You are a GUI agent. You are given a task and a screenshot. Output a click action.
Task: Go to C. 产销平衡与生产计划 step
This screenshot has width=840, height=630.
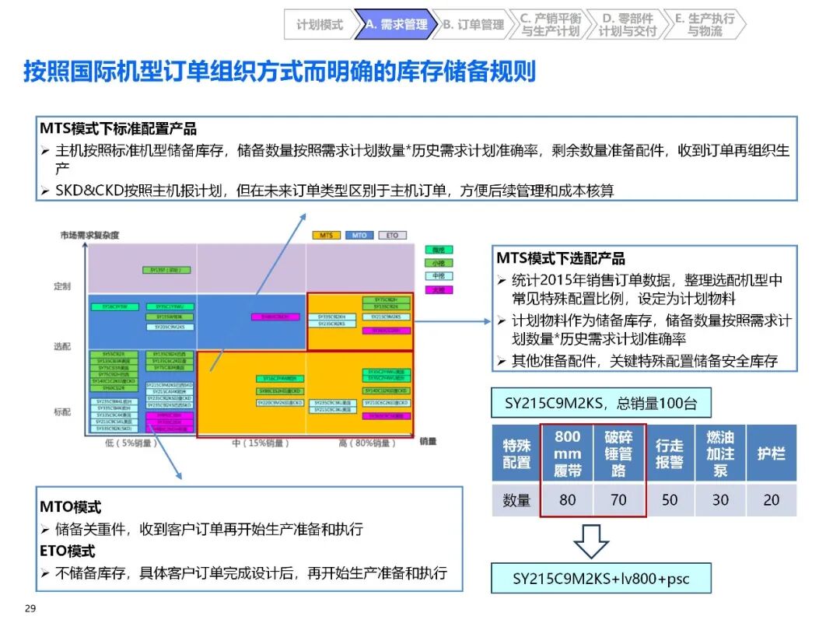coord(550,25)
